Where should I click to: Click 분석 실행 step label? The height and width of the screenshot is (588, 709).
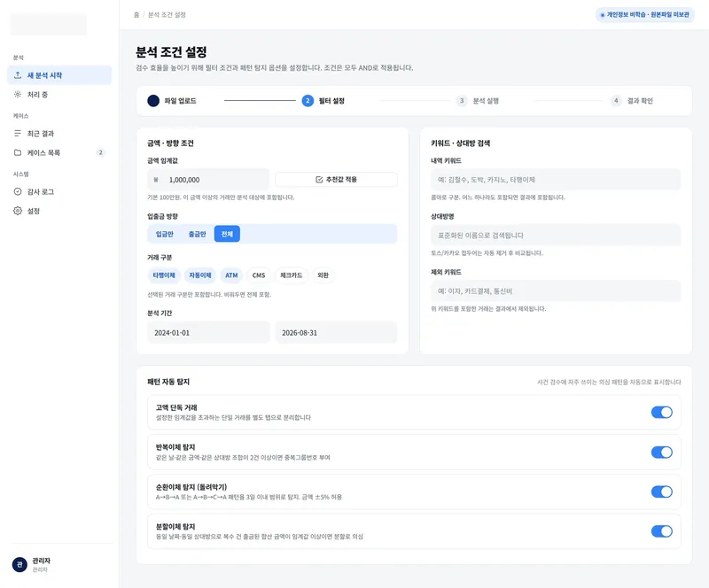click(486, 101)
